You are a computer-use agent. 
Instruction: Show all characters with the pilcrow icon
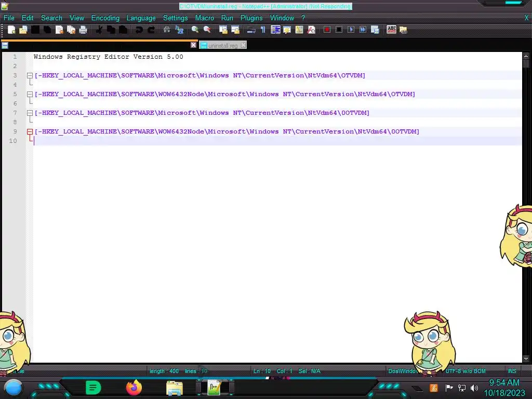(263, 30)
